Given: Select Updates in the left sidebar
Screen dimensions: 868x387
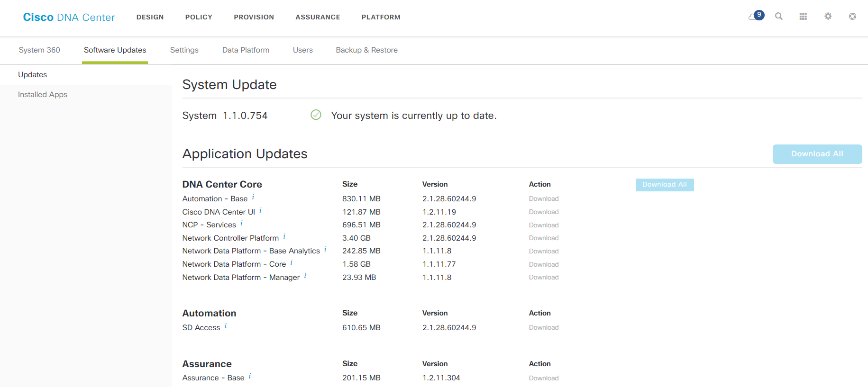Looking at the screenshot, I should [85, 75].
